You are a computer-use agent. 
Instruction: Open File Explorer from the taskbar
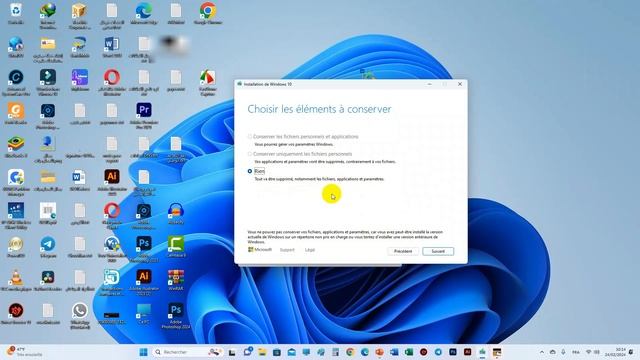click(x=262, y=352)
